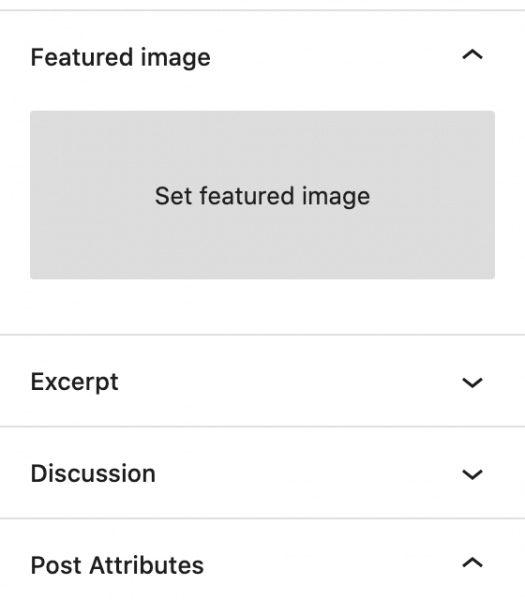Click the Featured image heading text
Screen dimensions: 525x600
pos(121,58)
